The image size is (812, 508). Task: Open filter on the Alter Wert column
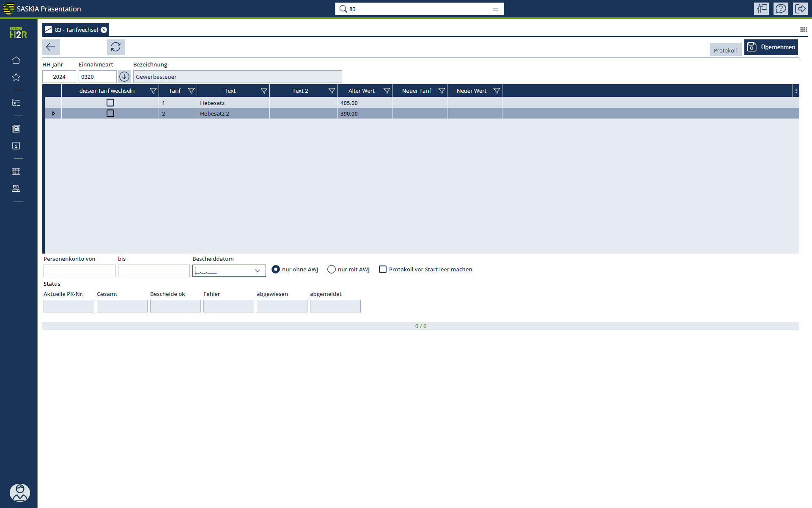click(x=387, y=91)
